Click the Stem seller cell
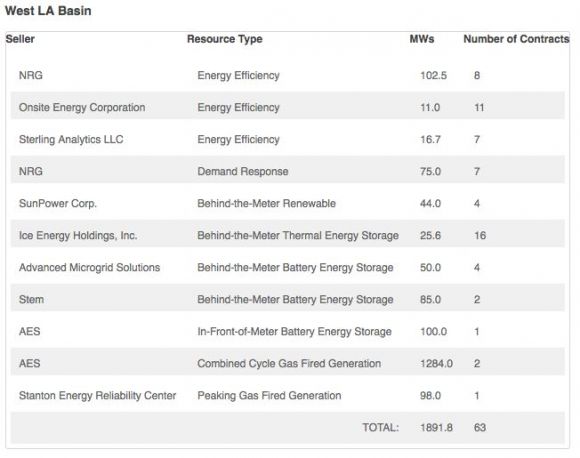 [31, 299]
